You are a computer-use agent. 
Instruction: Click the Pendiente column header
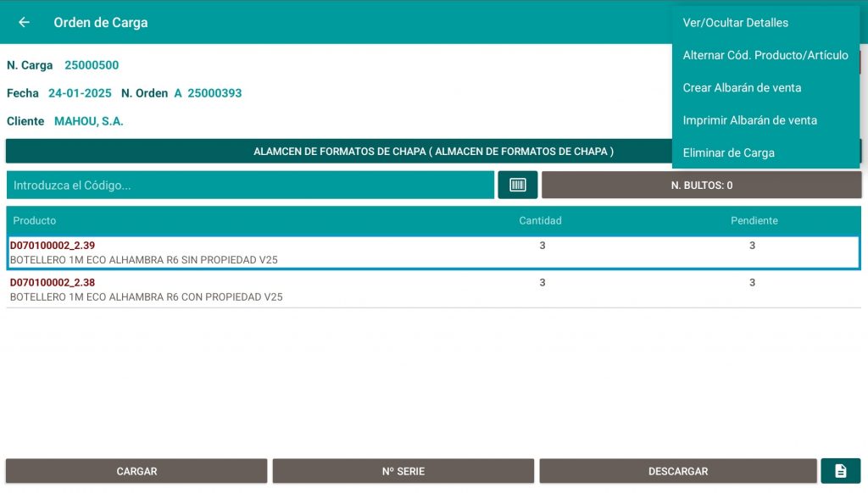pyautogui.click(x=754, y=220)
